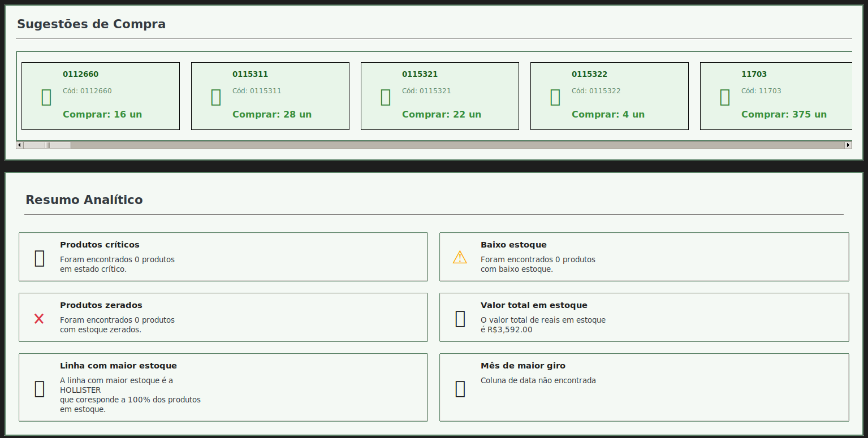Screen dimensions: 868x438
Task: Click the "Produtos críticos" card title
Action: [100, 245]
